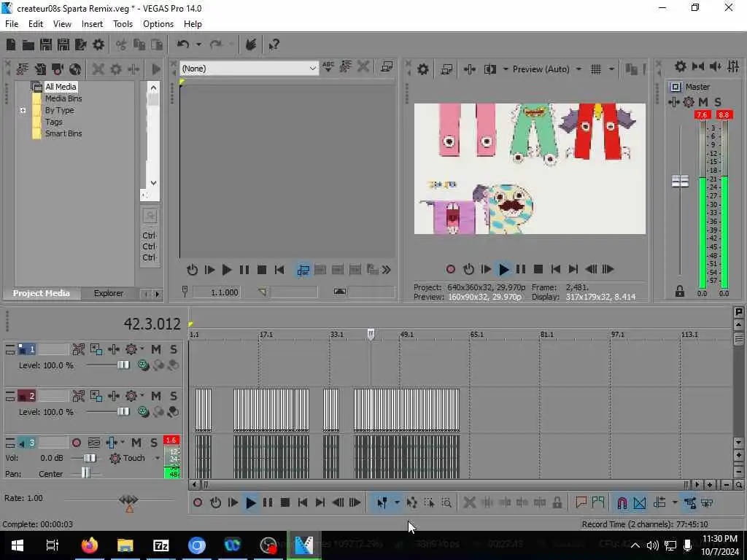Click the Insert Marker icon in timeline toolbar
747x560 pixels.
click(x=581, y=502)
